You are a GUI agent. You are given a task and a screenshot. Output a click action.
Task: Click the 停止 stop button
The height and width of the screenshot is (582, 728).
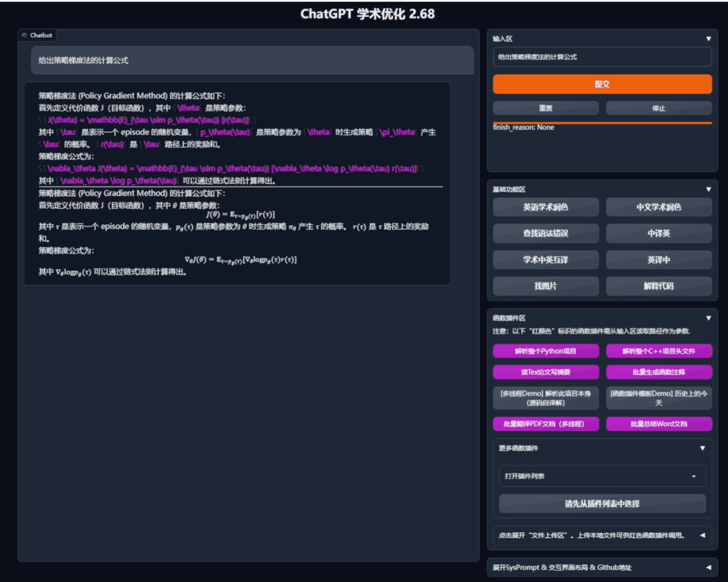pos(659,108)
